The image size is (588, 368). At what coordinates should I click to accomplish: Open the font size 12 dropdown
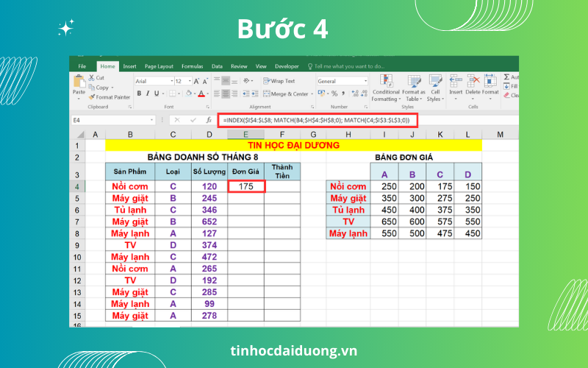click(190, 81)
